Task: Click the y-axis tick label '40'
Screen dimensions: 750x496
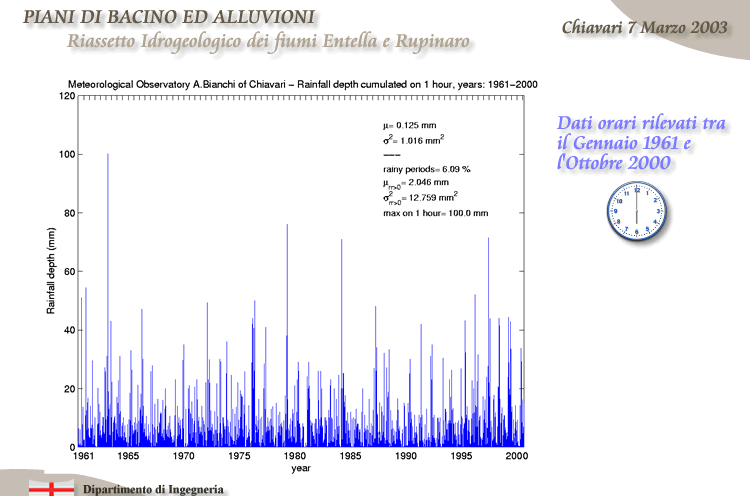Action: coord(70,331)
